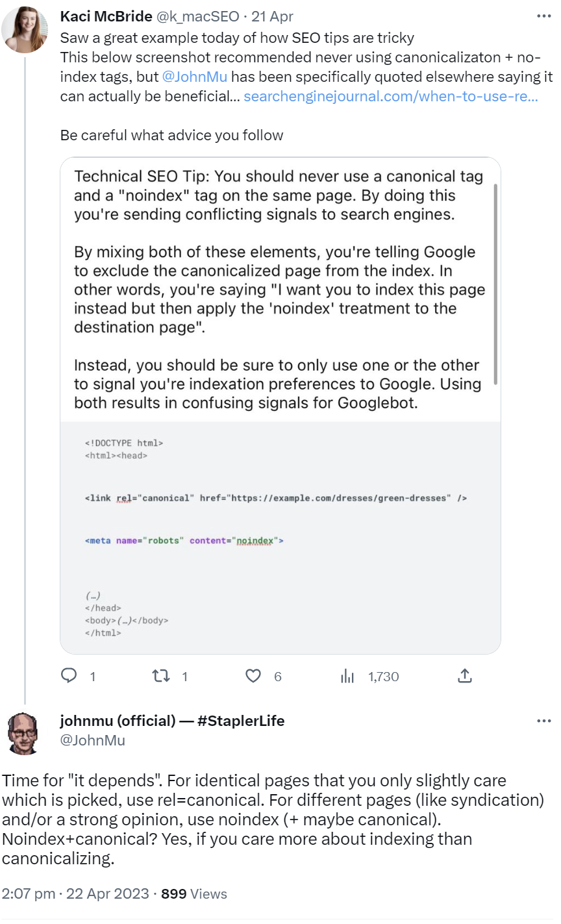Share Kaci McBride's tweet
Screen dimensions: 561x924
465,676
